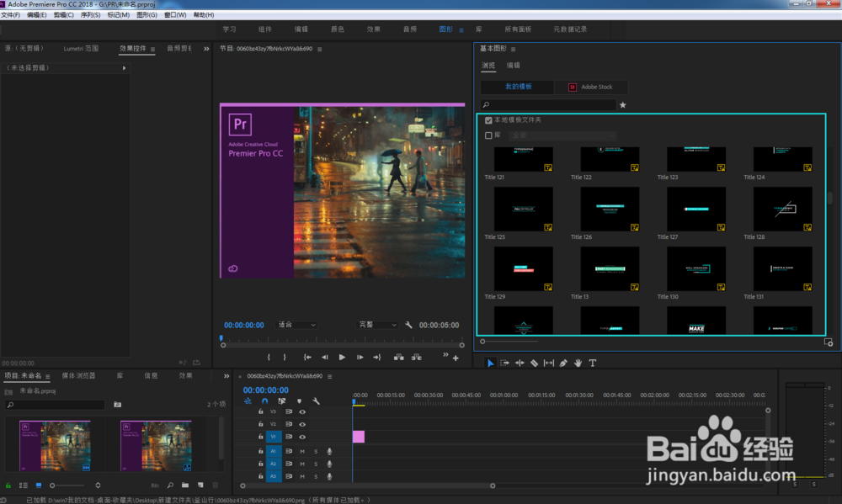Screen dimensions: 842x504
Task: Open program monitor panel menu
Action: [319, 49]
